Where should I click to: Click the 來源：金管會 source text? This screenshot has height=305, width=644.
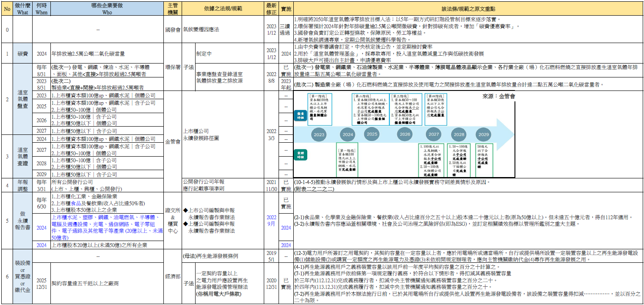(x=499, y=96)
